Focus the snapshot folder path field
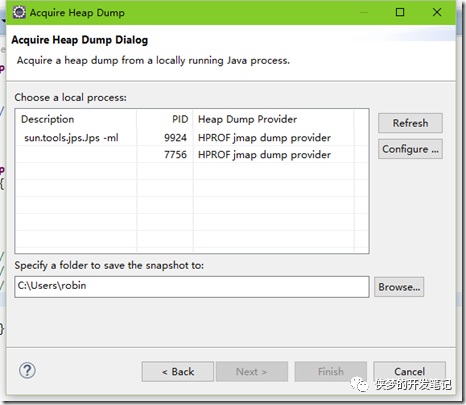This screenshot has height=405, width=466. click(192, 287)
